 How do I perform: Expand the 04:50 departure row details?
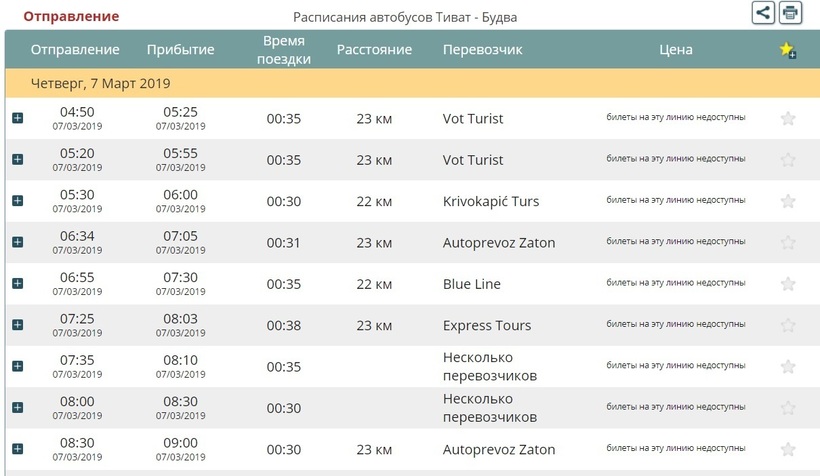[17, 118]
